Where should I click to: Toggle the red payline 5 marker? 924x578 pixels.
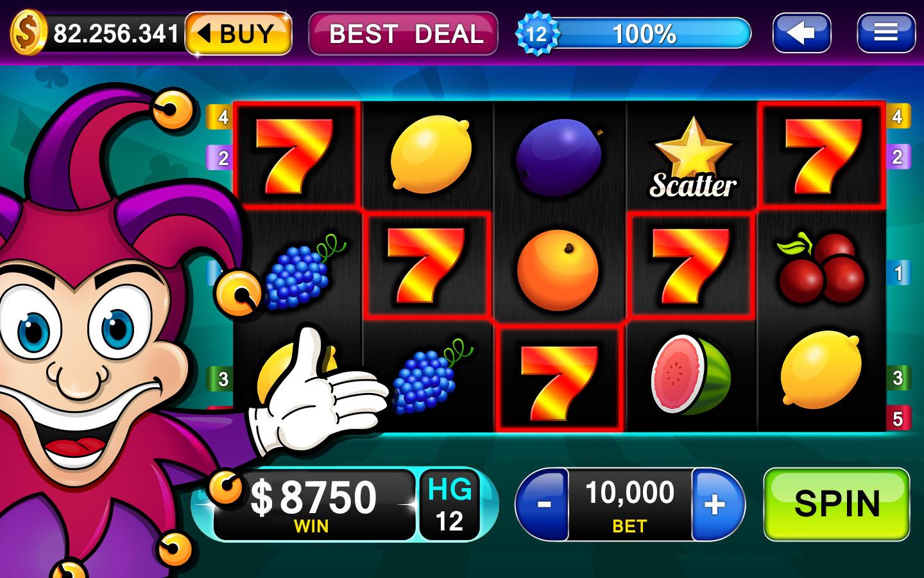tap(898, 419)
